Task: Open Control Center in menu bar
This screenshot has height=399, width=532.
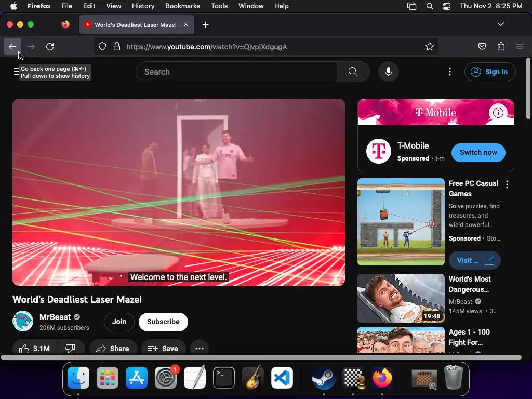Action: (447, 6)
